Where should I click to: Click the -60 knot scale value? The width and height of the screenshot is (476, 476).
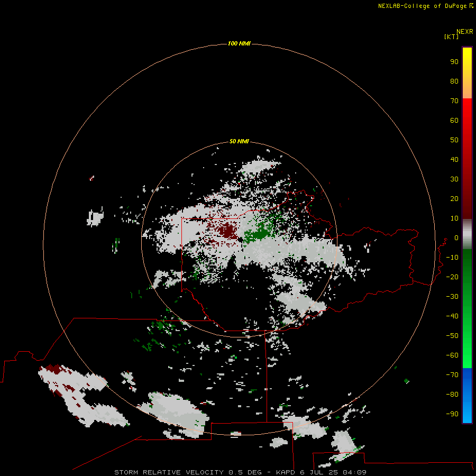click(452, 355)
